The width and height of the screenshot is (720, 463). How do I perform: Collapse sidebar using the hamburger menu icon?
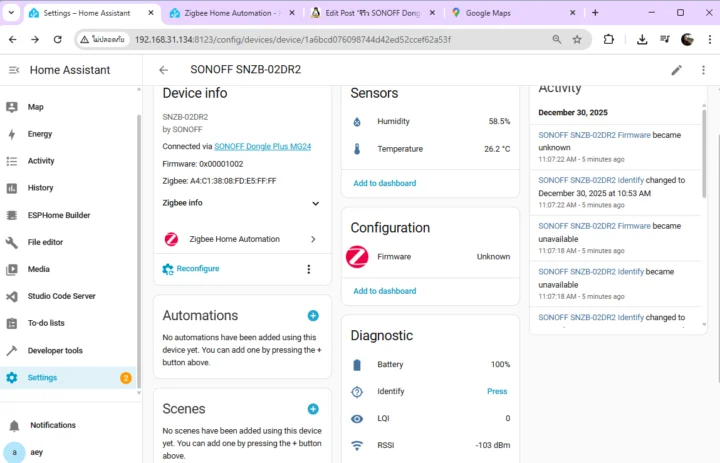click(x=14, y=70)
